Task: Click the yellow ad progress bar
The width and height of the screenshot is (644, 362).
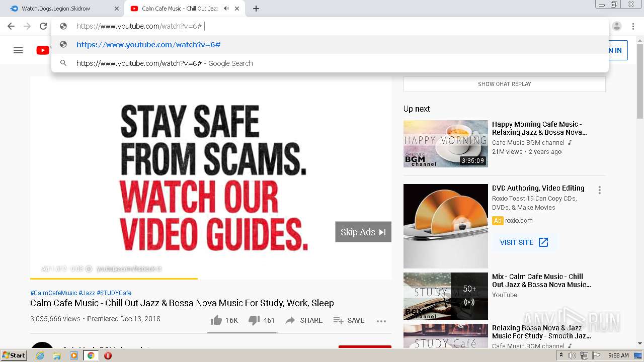Action: pyautogui.click(x=114, y=278)
